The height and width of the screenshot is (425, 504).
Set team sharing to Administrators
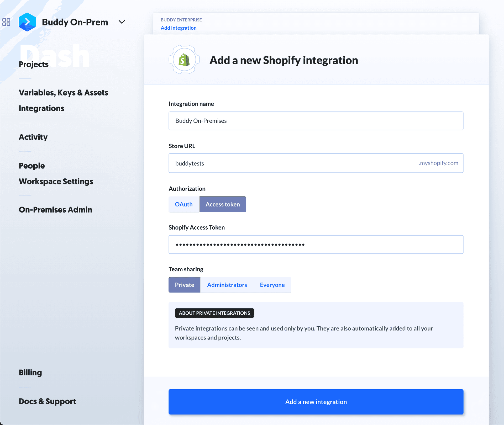coord(227,285)
